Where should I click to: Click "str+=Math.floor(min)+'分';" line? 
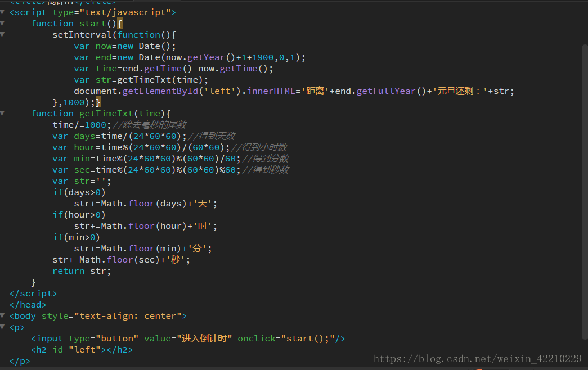(x=143, y=249)
